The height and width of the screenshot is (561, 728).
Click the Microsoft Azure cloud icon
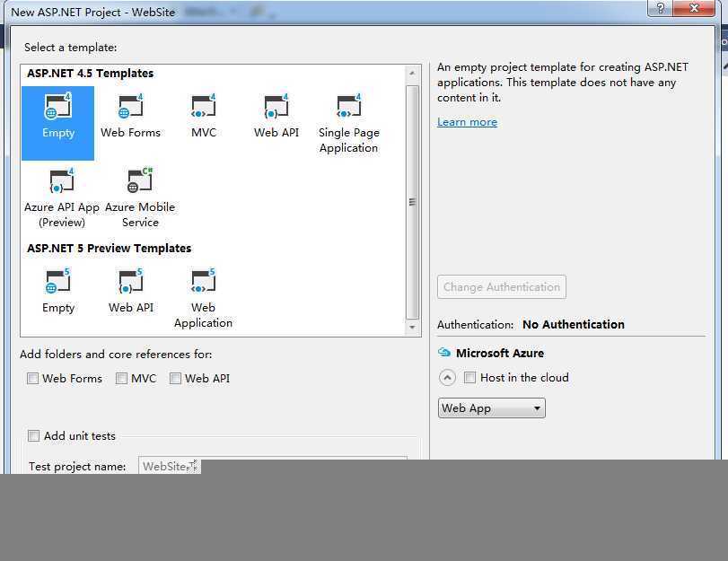tap(444, 353)
